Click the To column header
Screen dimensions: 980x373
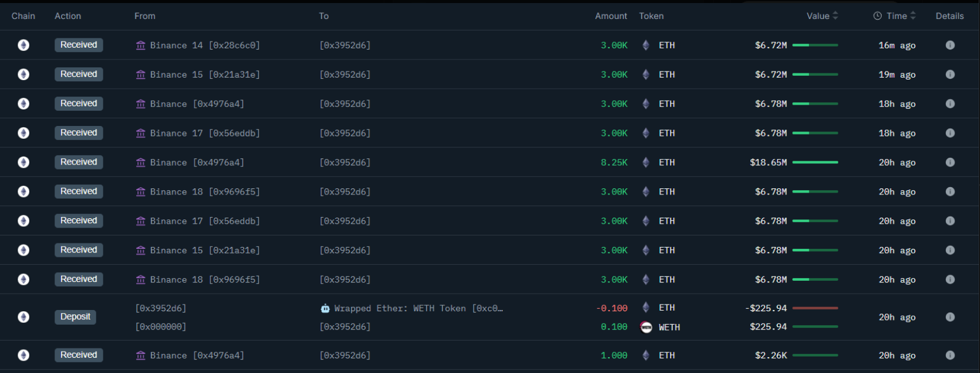tap(324, 16)
